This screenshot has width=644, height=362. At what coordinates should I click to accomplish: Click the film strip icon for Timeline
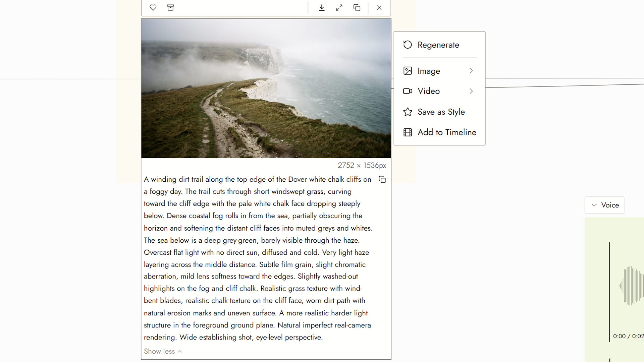(x=408, y=132)
